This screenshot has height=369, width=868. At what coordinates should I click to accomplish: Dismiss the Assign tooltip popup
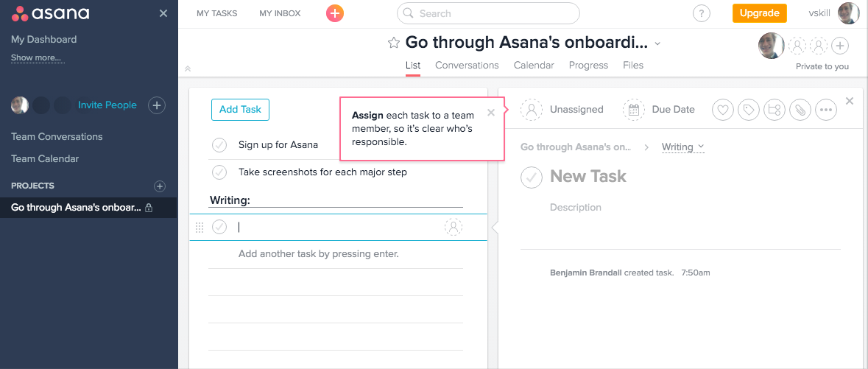[490, 113]
